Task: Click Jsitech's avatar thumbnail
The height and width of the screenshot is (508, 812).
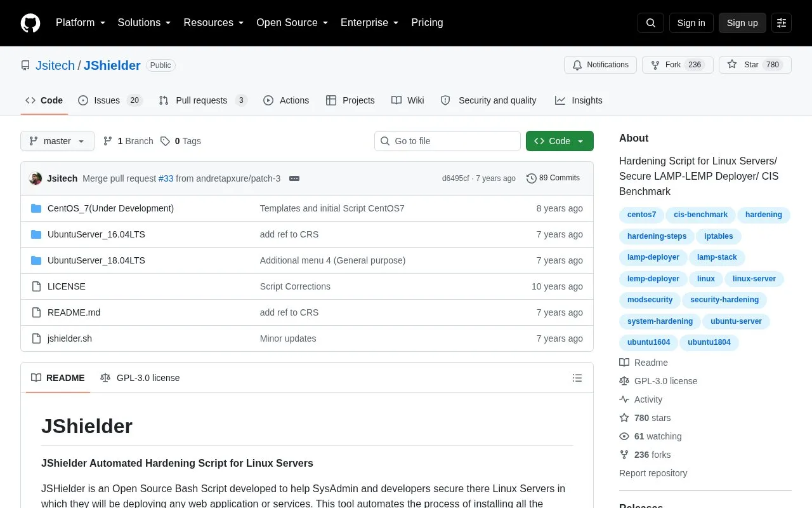Action: click(x=36, y=178)
